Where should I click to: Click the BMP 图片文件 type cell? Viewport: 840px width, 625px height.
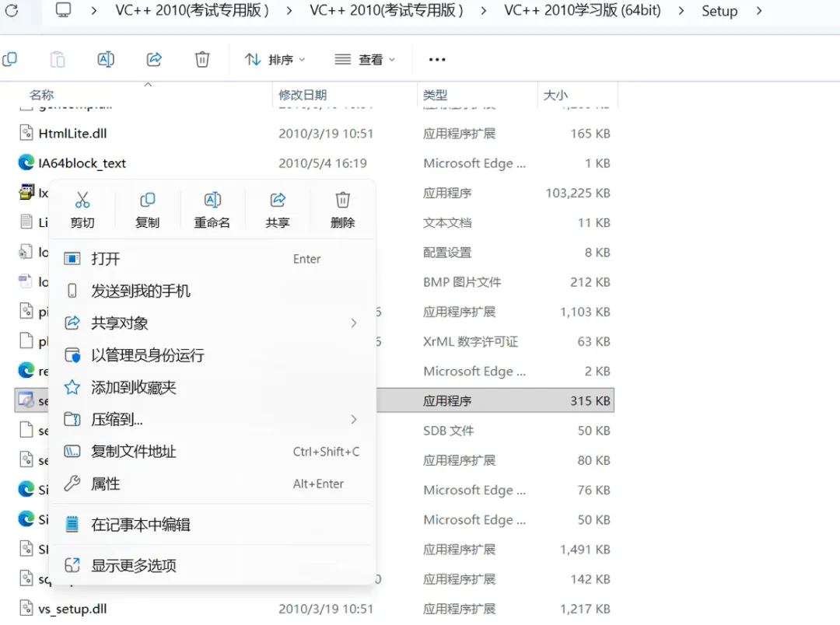point(462,282)
